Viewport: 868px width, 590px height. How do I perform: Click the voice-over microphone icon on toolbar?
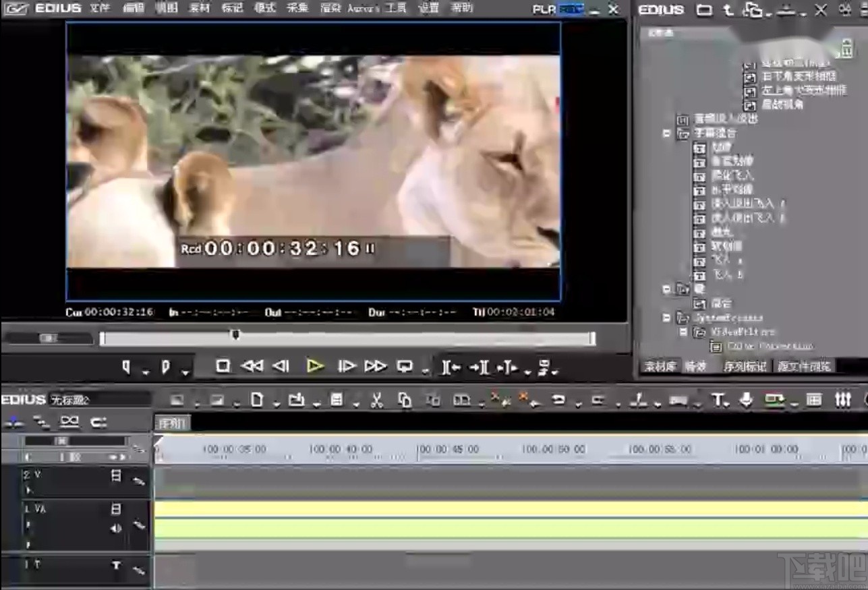tap(747, 400)
